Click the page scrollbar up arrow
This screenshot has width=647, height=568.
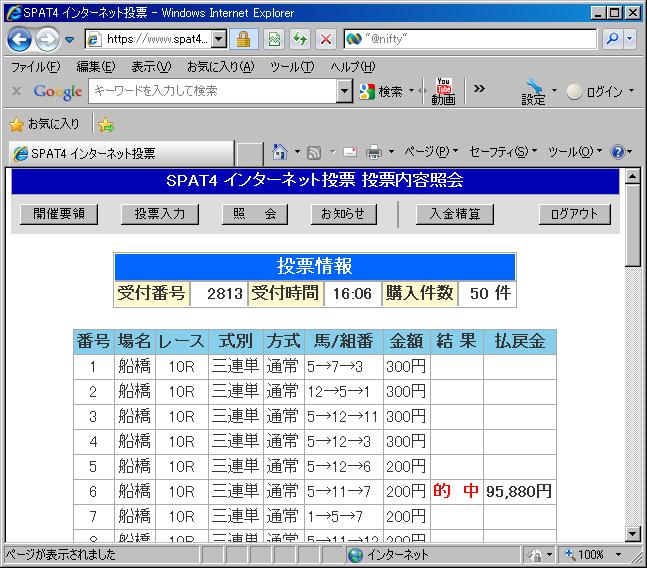coord(632,176)
